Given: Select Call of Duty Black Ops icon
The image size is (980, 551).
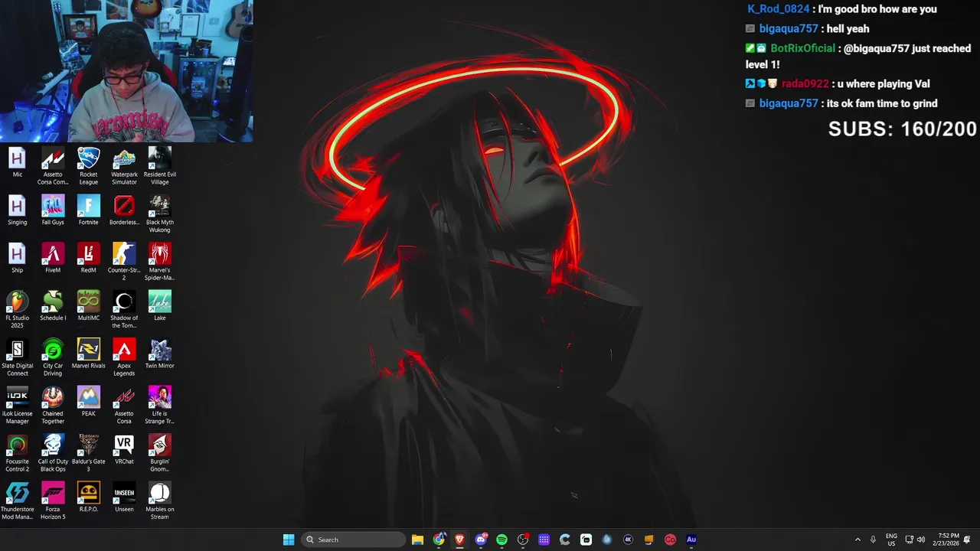Looking at the screenshot, I should [x=53, y=453].
